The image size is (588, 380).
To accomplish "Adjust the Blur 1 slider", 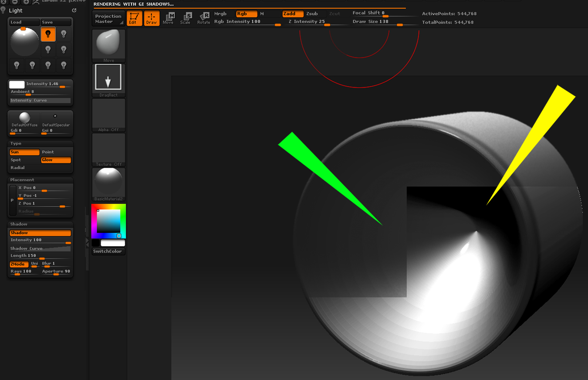I will (x=56, y=265).
